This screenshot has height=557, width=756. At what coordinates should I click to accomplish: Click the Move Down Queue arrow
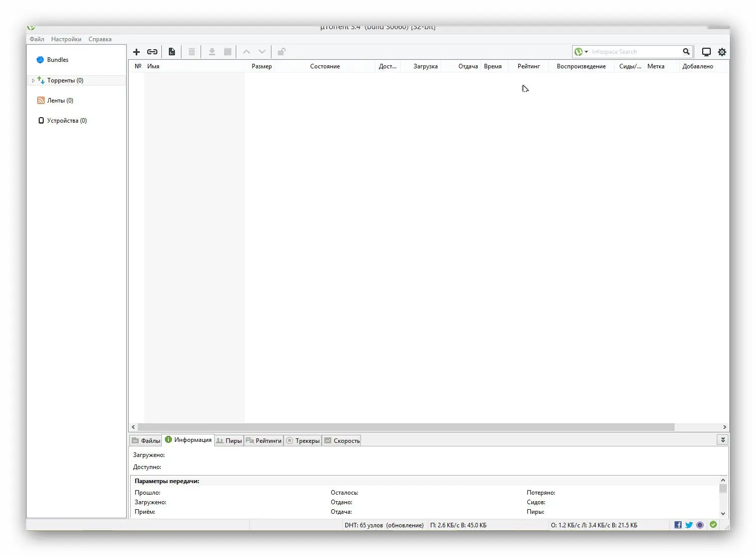pos(262,52)
